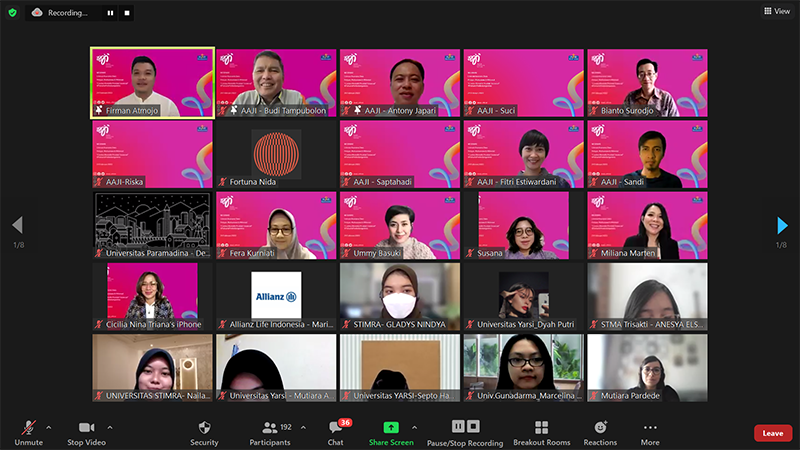Click the Recording... status label
Viewport: 800px width, 450px height.
click(67, 13)
